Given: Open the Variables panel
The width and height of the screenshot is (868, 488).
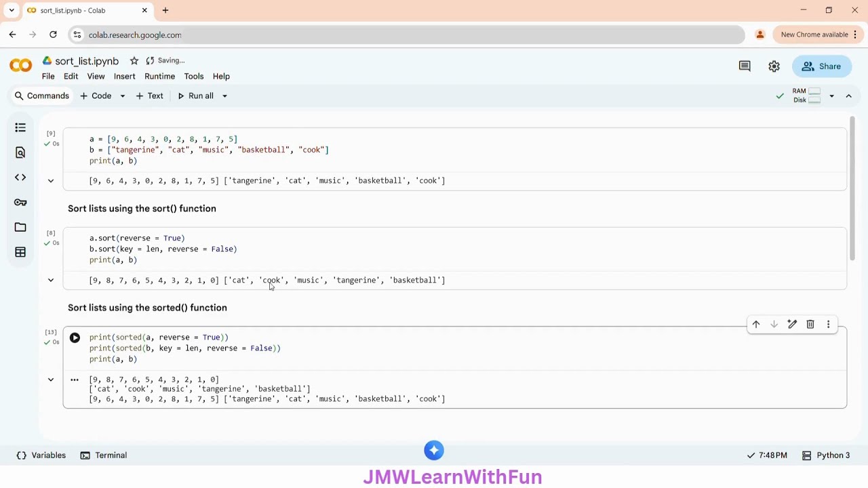Looking at the screenshot, I should tap(41, 455).
